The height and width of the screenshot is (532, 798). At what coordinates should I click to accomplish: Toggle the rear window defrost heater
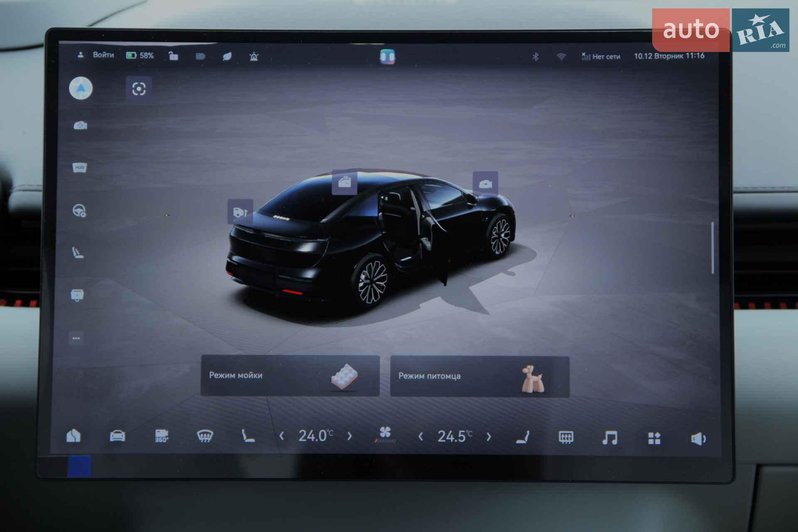tap(566, 437)
